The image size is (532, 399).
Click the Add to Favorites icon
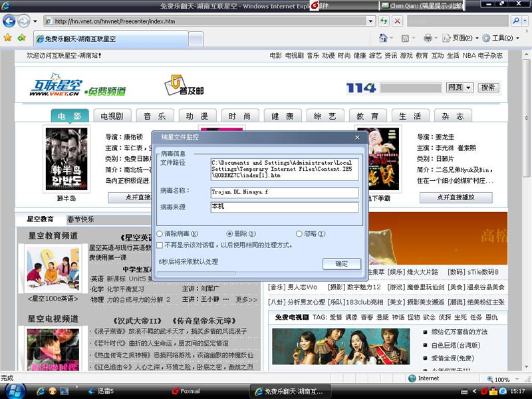21,38
